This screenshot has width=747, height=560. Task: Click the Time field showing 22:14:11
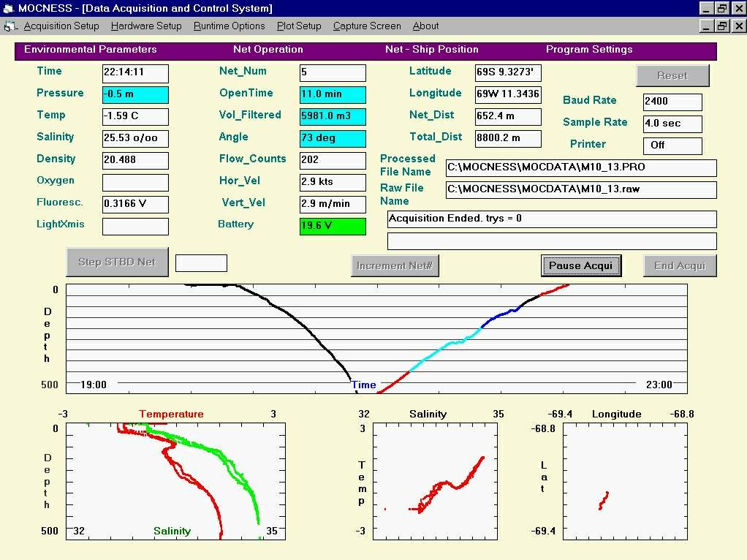coord(135,73)
